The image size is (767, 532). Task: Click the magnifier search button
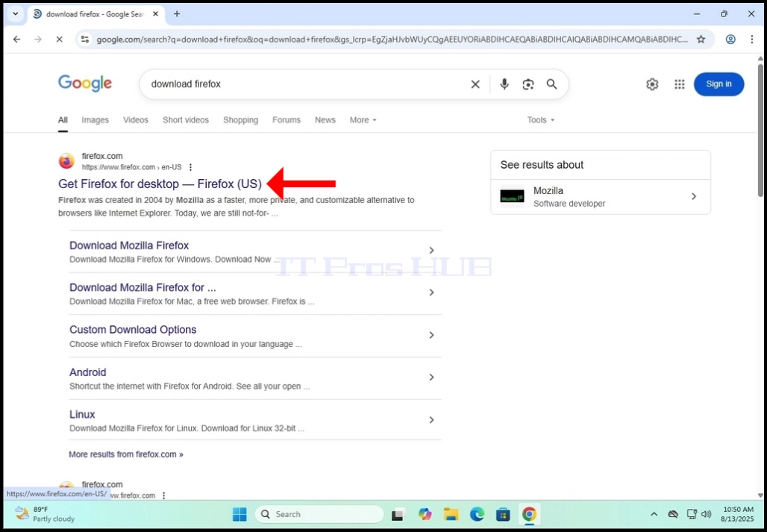(x=552, y=84)
